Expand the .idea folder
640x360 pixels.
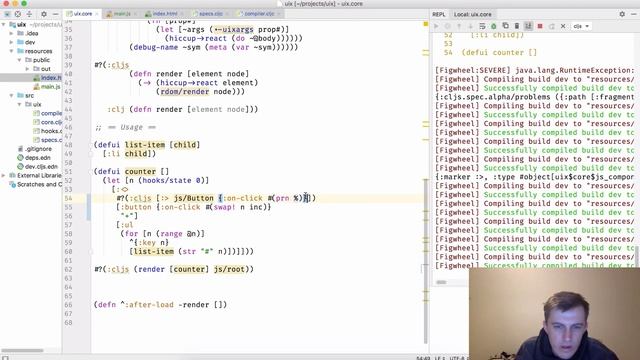(11, 33)
